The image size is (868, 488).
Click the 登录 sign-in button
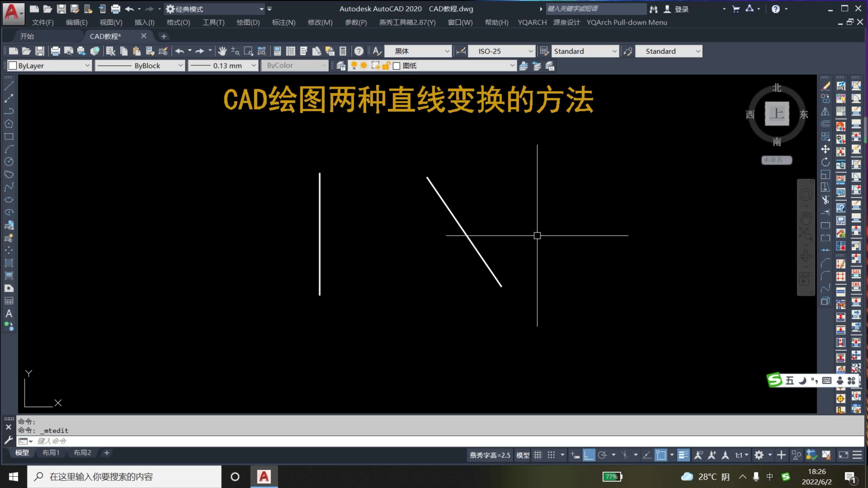[x=681, y=9]
